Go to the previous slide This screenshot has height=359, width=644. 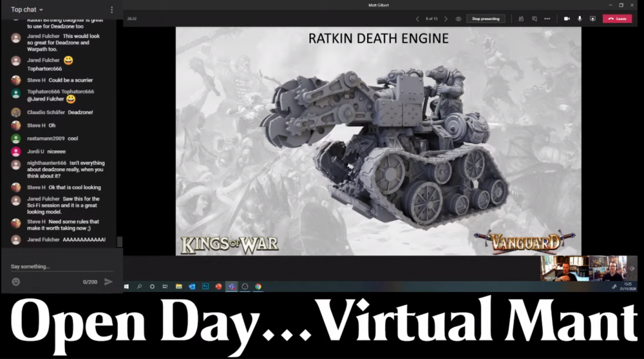click(x=417, y=19)
